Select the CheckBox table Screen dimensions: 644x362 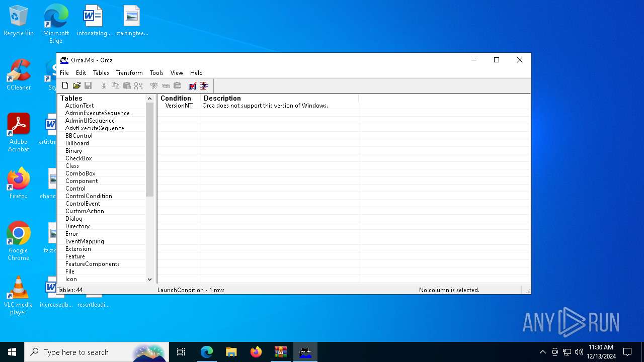(78, 158)
